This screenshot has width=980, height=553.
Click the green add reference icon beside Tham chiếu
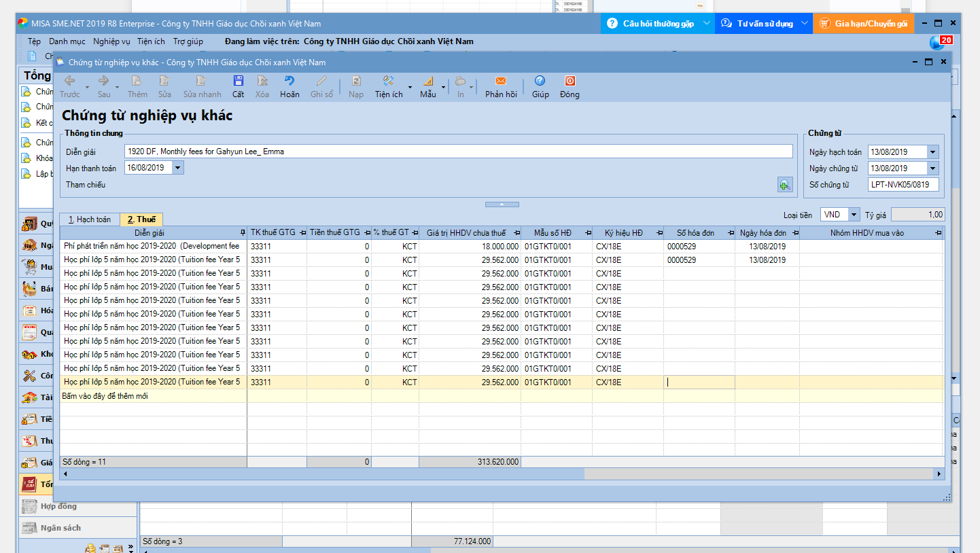pos(784,185)
